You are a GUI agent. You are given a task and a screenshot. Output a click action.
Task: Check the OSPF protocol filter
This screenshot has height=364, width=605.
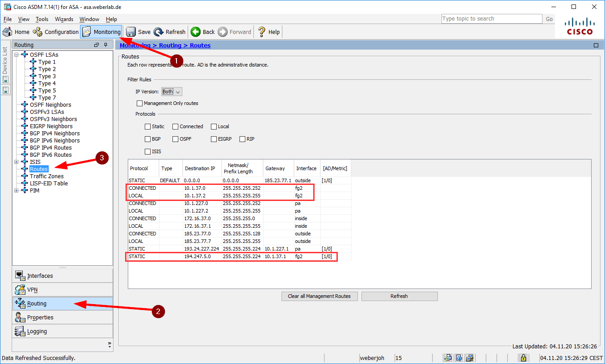175,139
